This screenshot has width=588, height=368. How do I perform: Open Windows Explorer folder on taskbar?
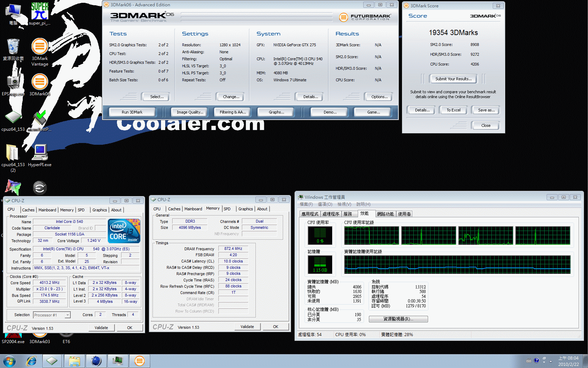pos(74,361)
